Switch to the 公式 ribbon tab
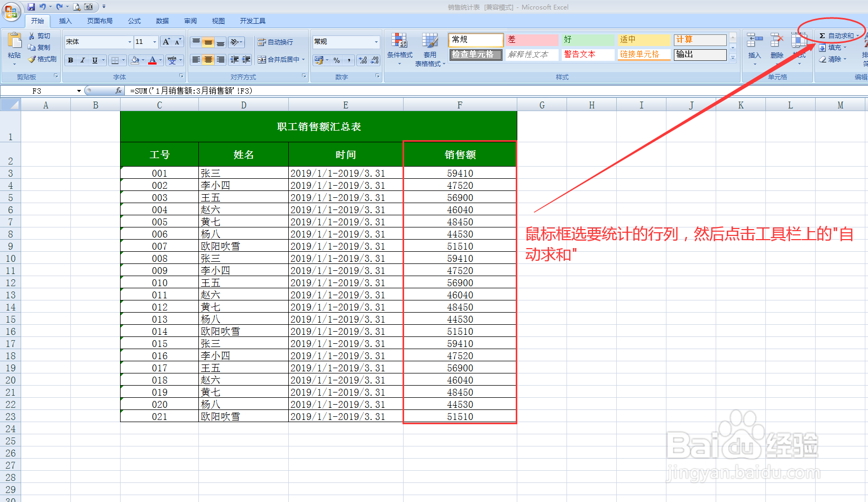Image resolution: width=868 pixels, height=502 pixels. point(134,21)
